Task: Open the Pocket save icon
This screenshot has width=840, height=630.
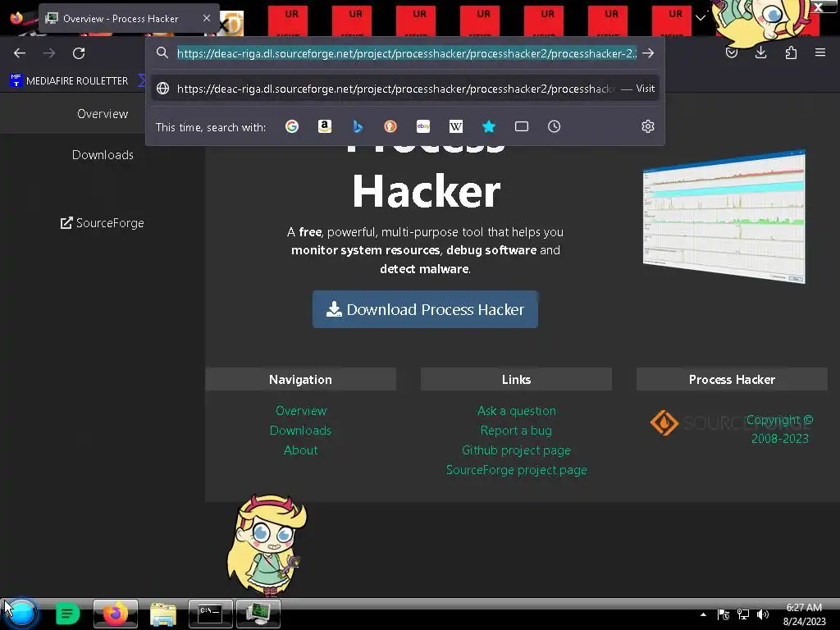Action: (731, 52)
